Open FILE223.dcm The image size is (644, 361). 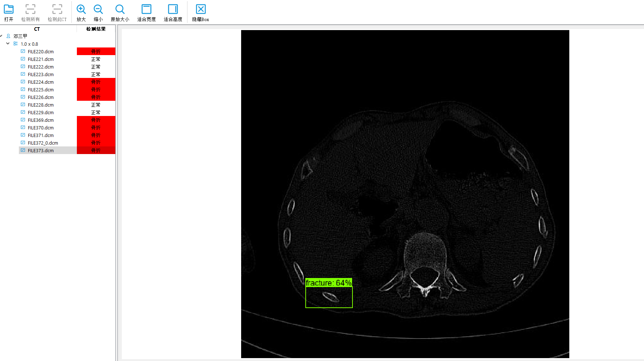point(41,74)
